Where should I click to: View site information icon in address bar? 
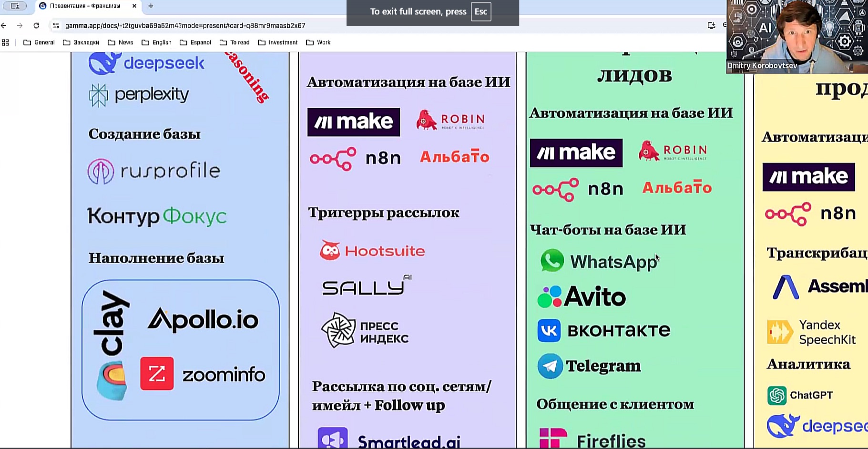(x=56, y=25)
